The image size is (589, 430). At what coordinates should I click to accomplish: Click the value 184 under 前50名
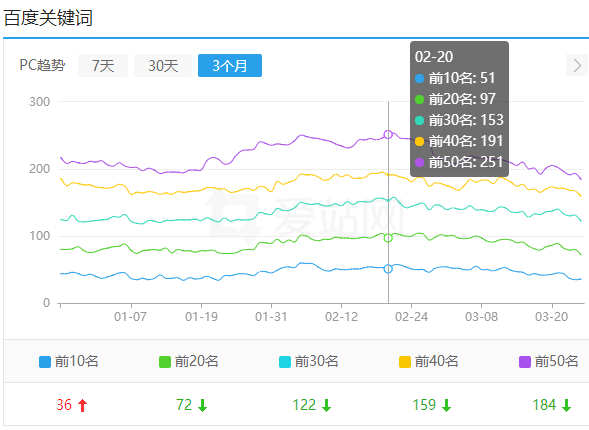click(544, 405)
